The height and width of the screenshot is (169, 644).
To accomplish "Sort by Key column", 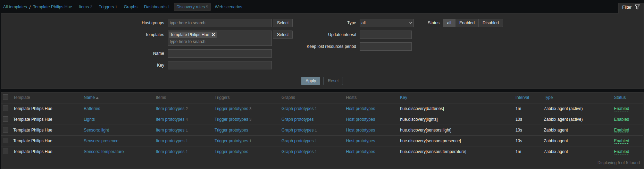I will (403, 98).
